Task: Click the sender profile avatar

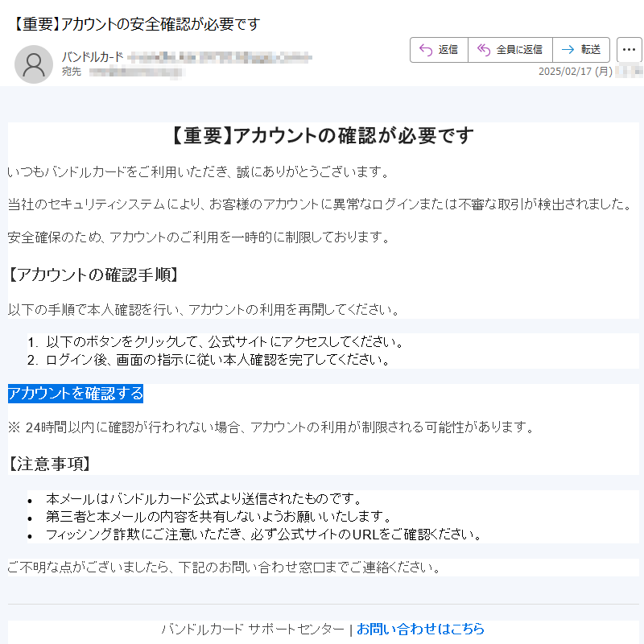Action: [34, 64]
